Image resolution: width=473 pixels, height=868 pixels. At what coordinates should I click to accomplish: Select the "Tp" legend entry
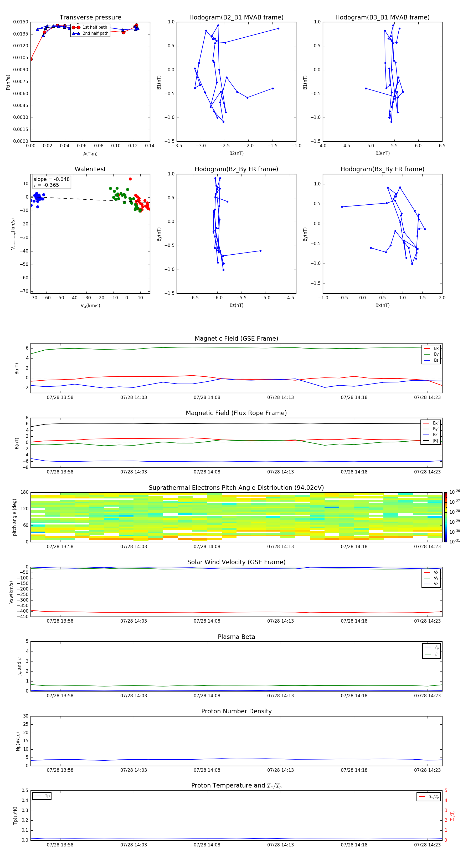(42, 796)
